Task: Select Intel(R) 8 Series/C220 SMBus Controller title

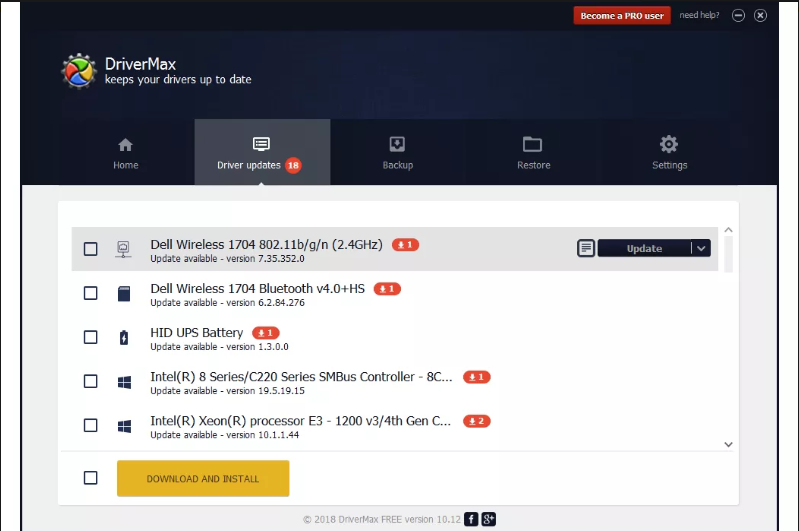Action: pos(301,377)
